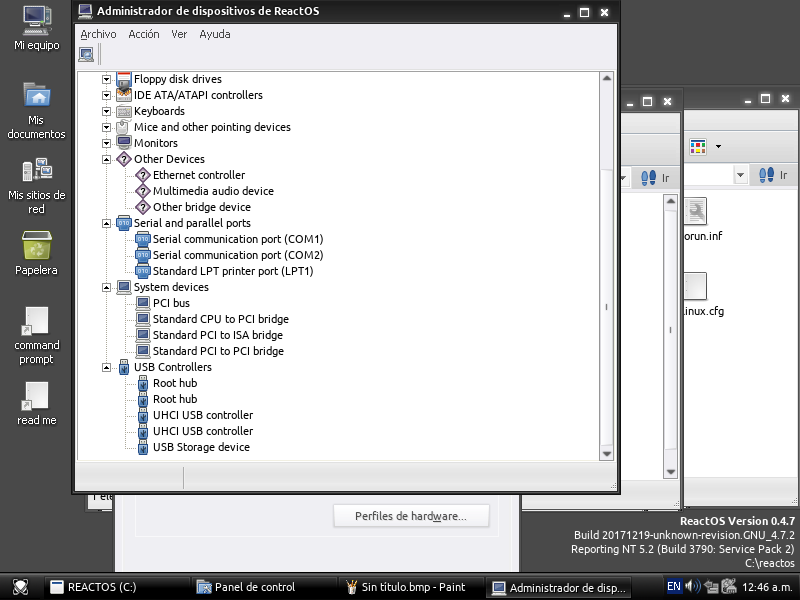Click the Serial and parallel ports icon

[x=124, y=223]
